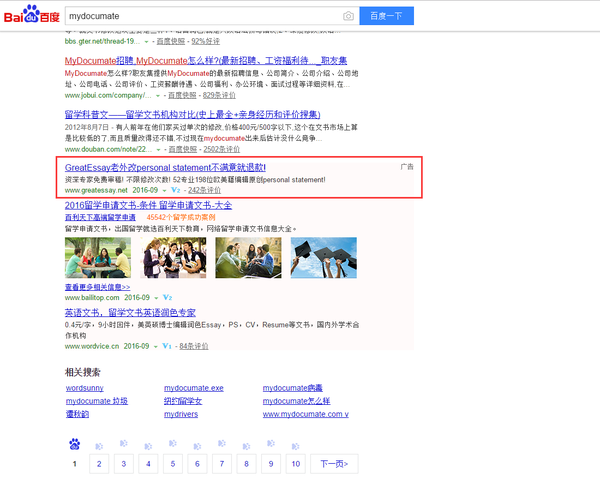Open 92%好评 rating link

[x=205, y=41]
